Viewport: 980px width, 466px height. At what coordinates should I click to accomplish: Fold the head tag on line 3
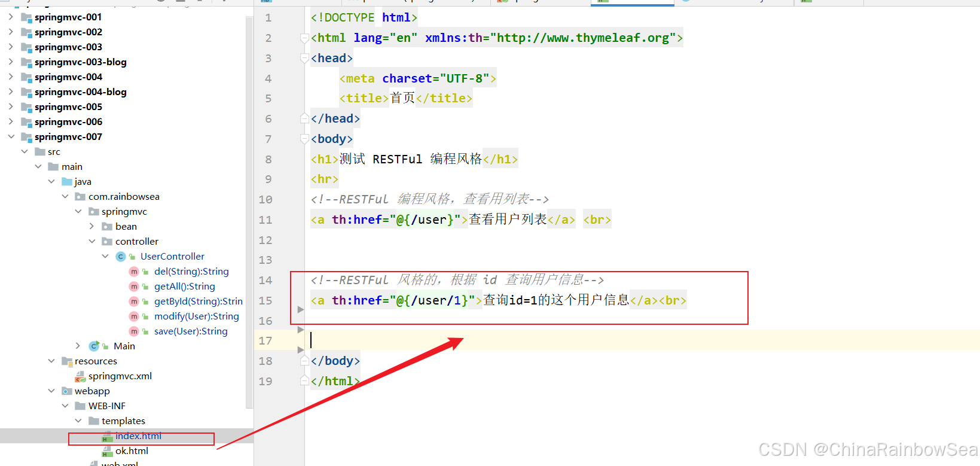click(304, 58)
